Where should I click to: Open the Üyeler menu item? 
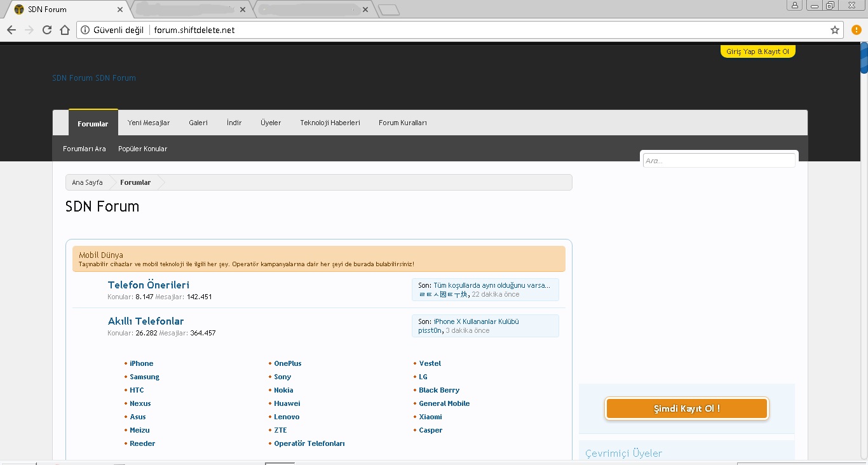click(x=271, y=123)
